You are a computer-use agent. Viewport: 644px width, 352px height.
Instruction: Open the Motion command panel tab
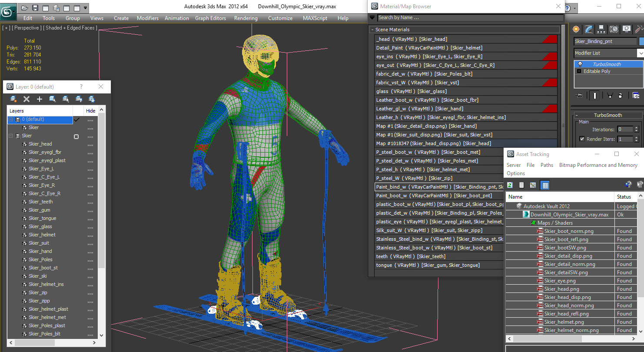(614, 29)
